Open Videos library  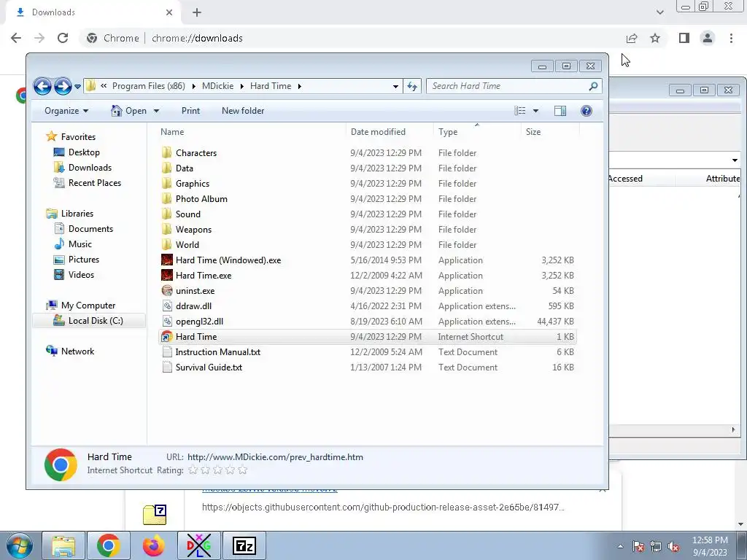[81, 275]
